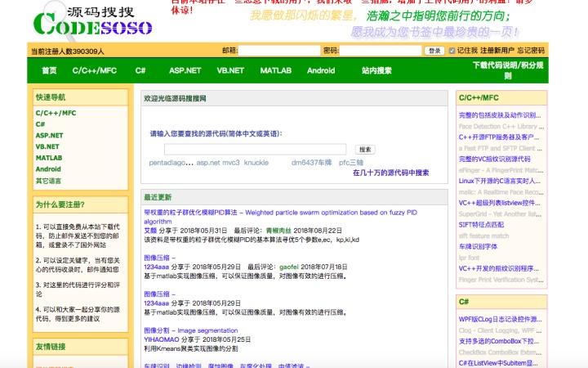Open C++开源FTP服务器及客户 link
The width and height of the screenshot is (588, 368).
click(x=499, y=137)
